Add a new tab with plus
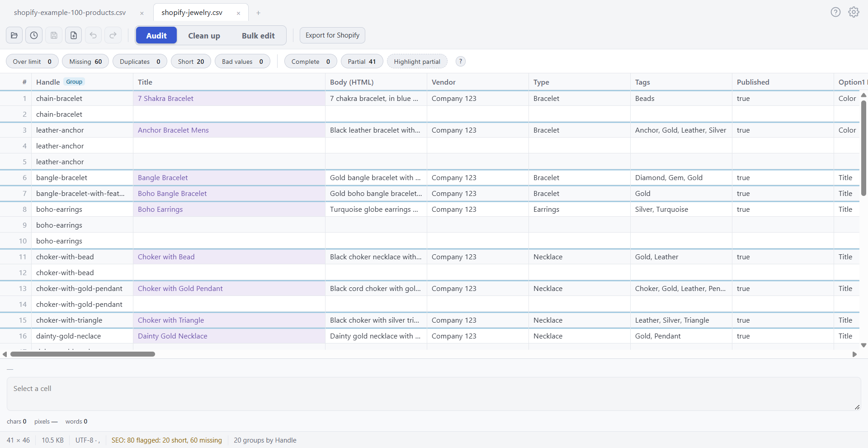 258,13
